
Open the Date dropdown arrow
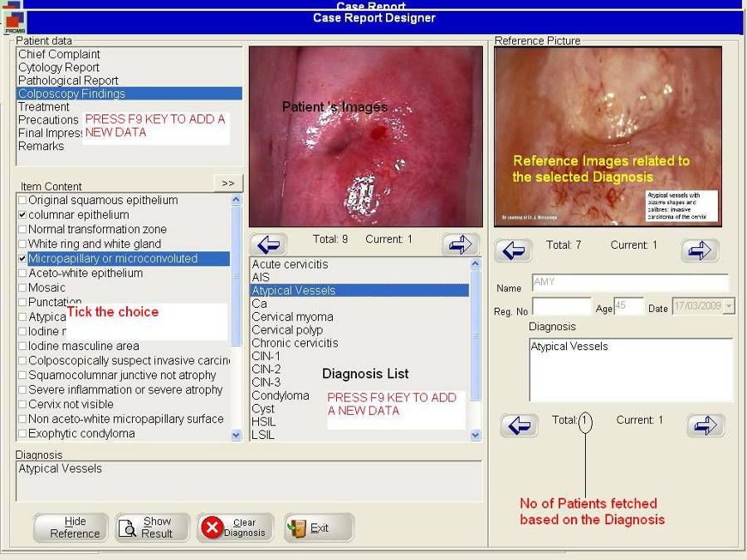(x=729, y=307)
